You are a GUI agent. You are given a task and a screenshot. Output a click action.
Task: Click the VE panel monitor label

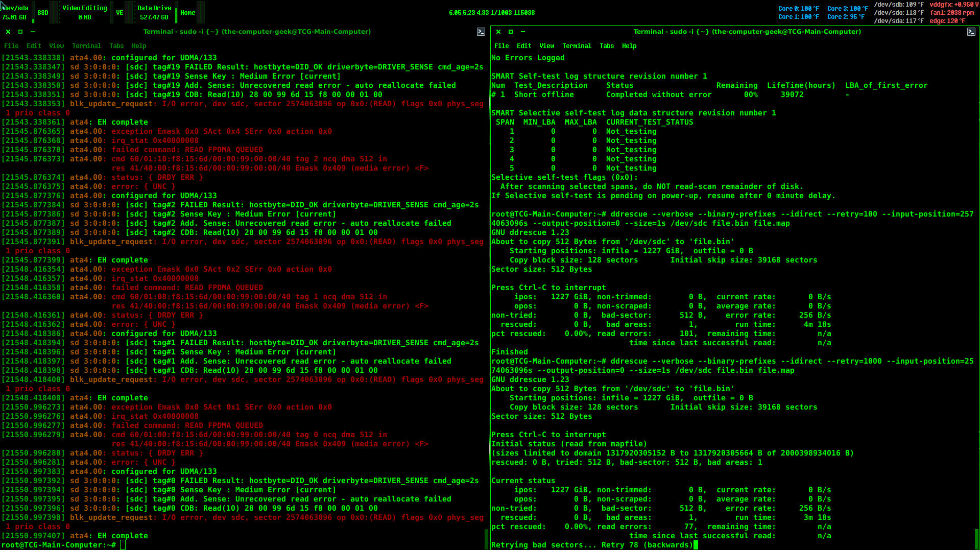tap(119, 13)
